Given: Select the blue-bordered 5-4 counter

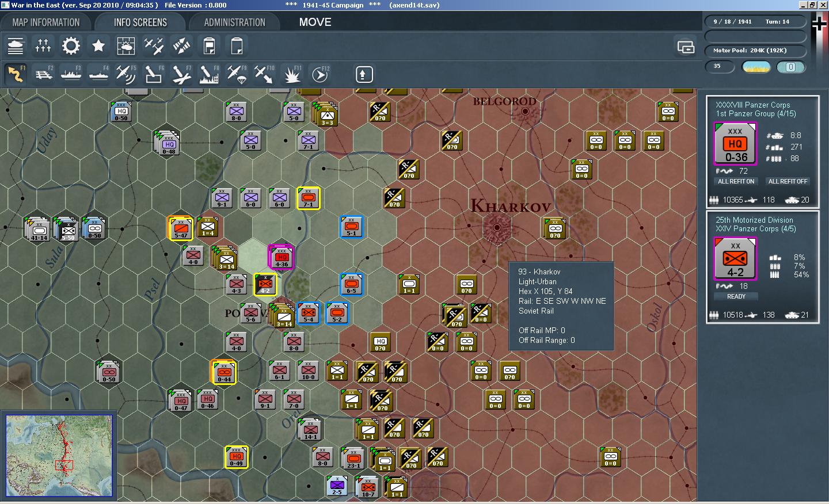Looking at the screenshot, I should pos(308,313).
